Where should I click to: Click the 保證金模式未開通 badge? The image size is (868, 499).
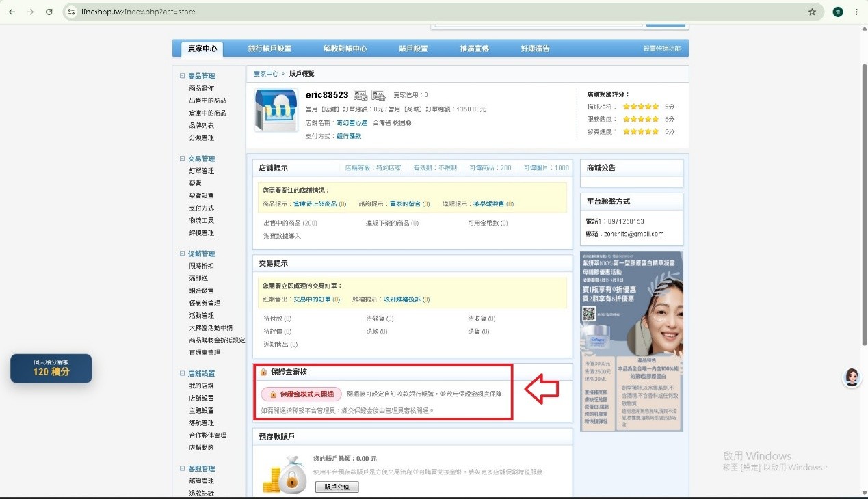(302, 394)
